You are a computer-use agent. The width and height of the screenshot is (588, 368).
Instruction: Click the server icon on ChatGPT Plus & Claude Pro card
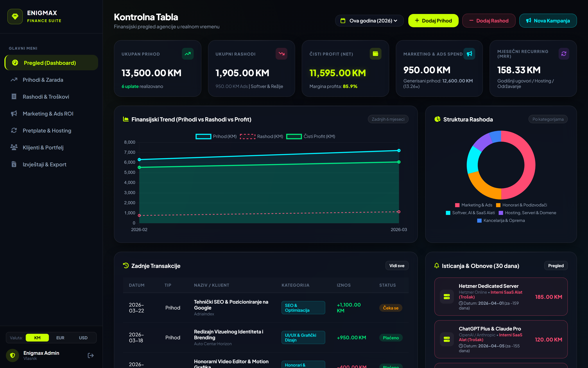coord(447,339)
